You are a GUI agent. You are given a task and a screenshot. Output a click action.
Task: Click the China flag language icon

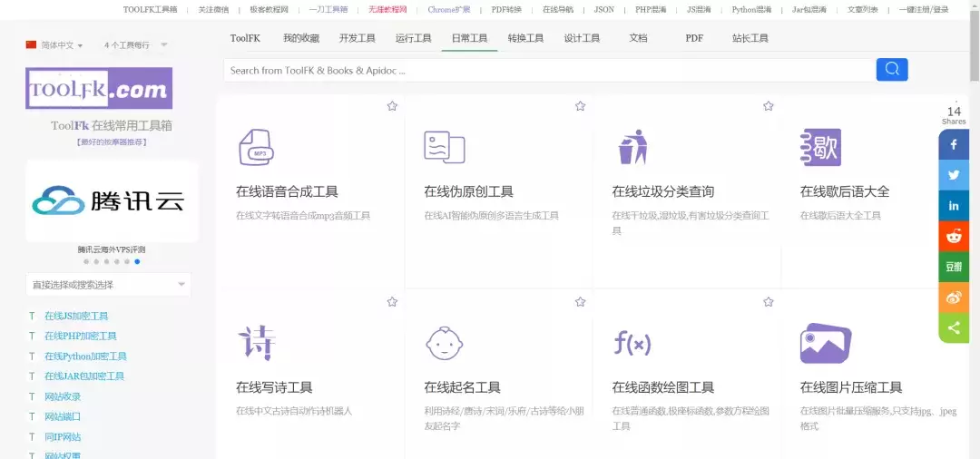click(31, 45)
